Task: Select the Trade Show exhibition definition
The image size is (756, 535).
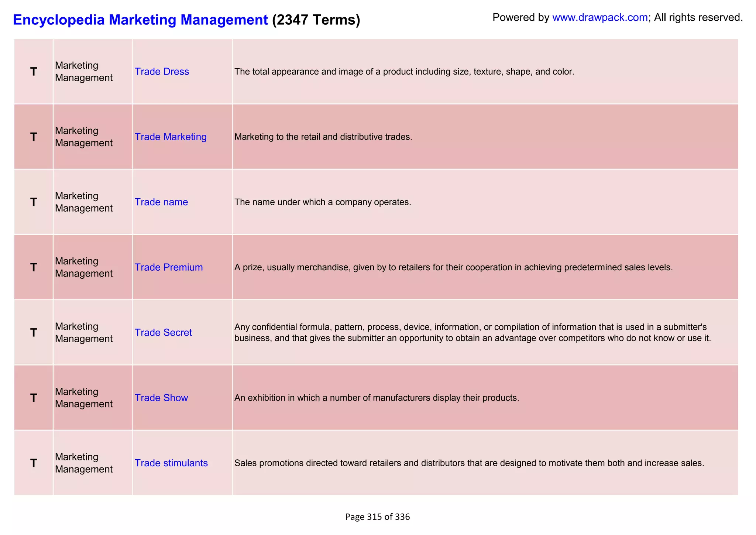Action: (377, 398)
